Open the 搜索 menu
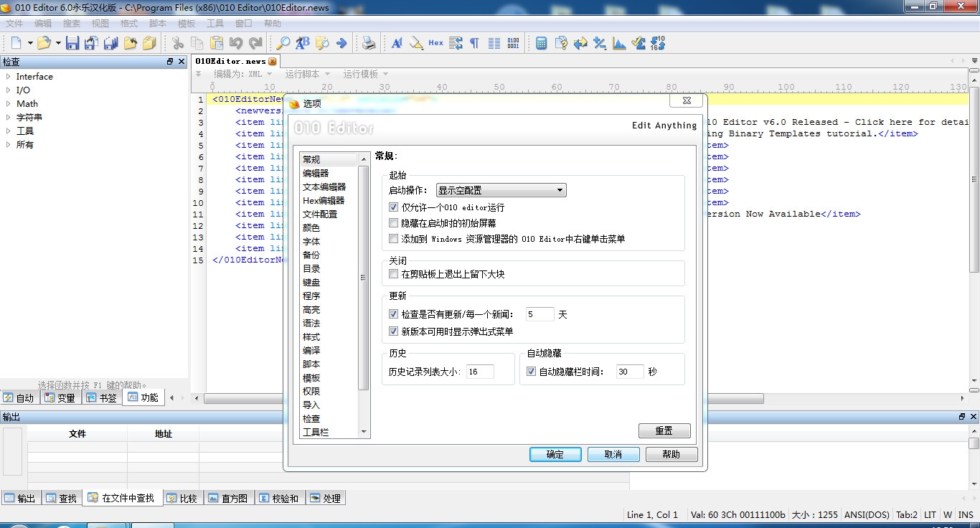 72,24
